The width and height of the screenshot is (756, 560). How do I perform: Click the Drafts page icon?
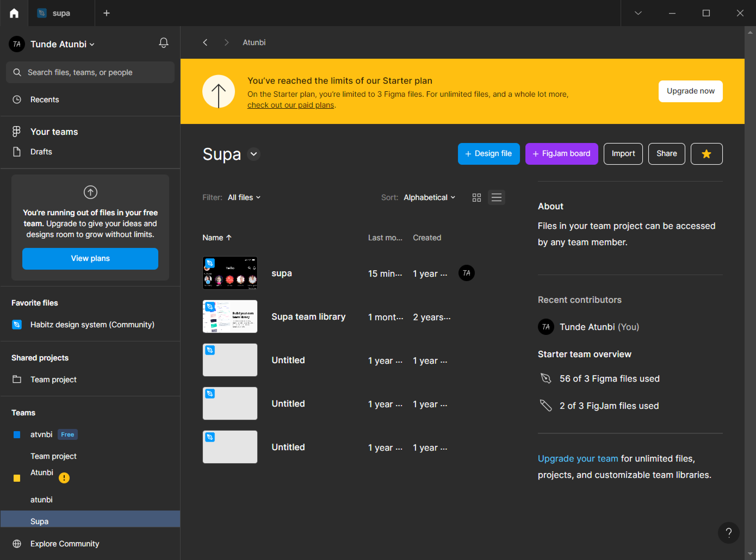pos(17,151)
